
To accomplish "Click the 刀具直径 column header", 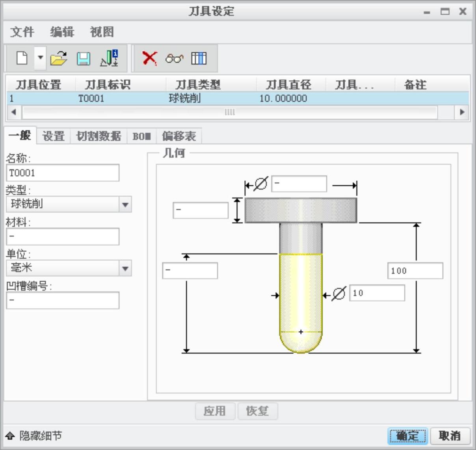I will [288, 85].
